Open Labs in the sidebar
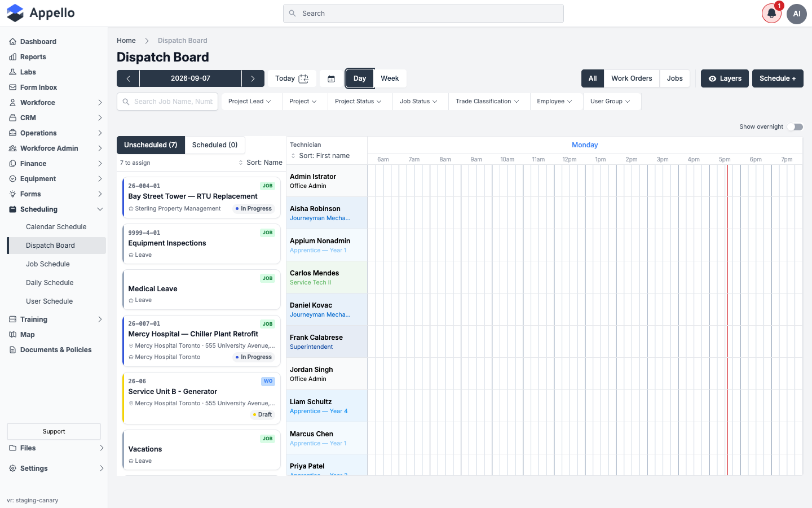812x508 pixels. point(28,72)
